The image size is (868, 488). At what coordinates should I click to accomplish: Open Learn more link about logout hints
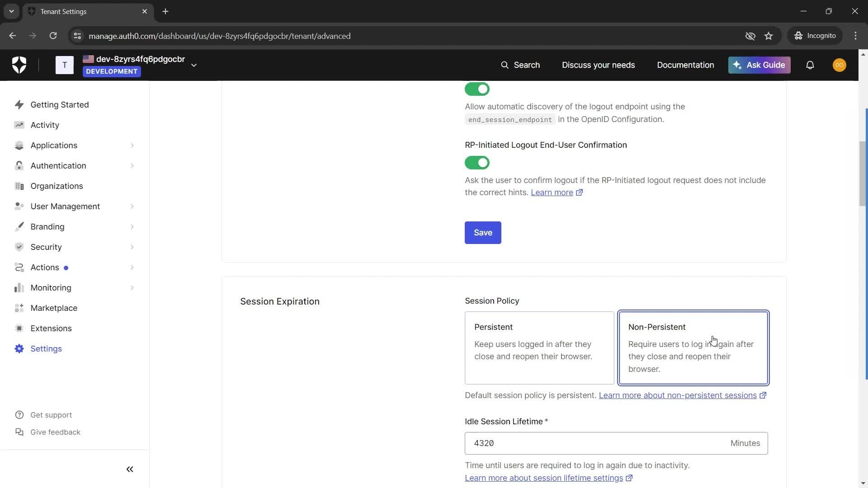pos(557,192)
